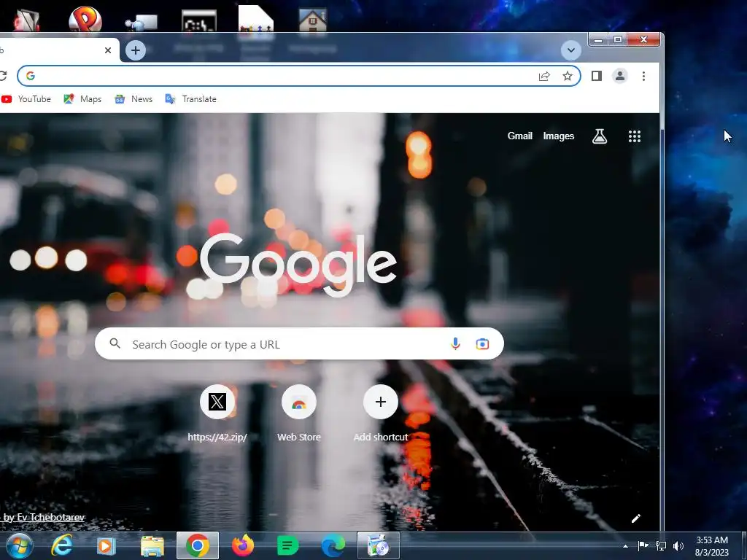This screenshot has height=560, width=747.
Task: Open command prompt desktop icon
Action: point(199,21)
